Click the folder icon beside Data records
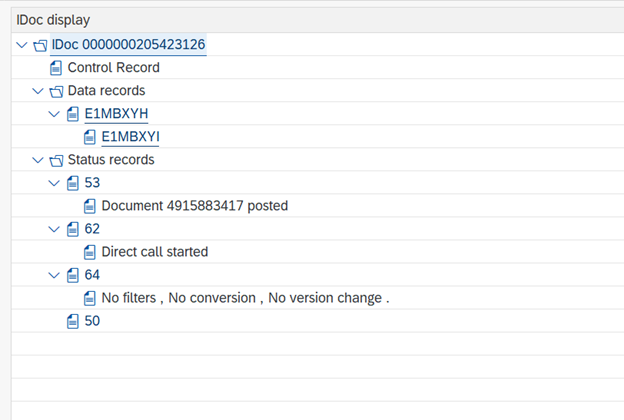Screen dimensions: 624x420 pyautogui.click(x=56, y=92)
